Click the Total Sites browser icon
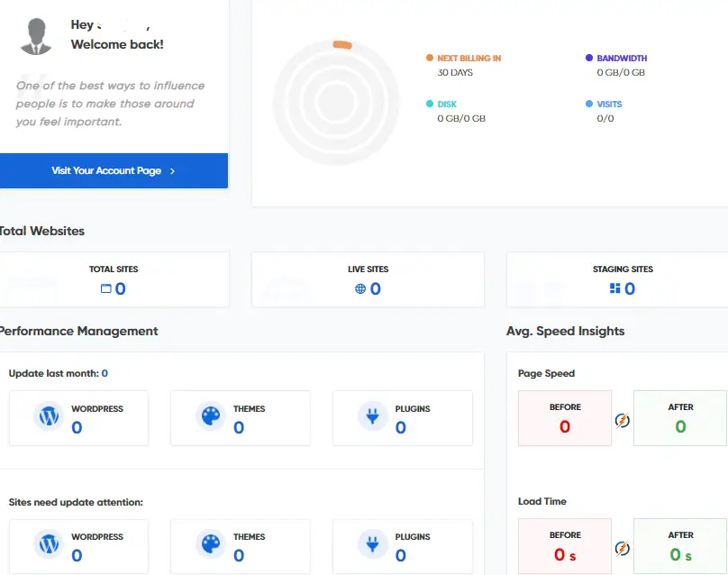Image resolution: width=728 pixels, height=575 pixels. (x=108, y=288)
